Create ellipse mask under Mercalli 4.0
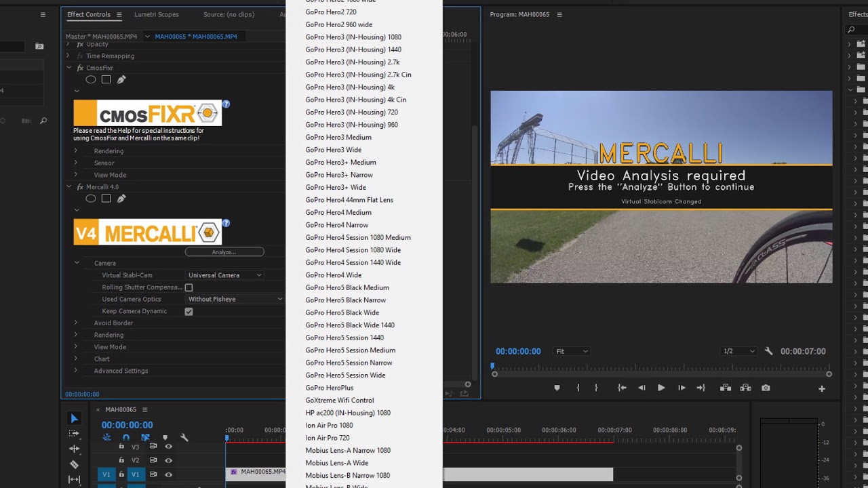The image size is (868, 488). [91, 199]
